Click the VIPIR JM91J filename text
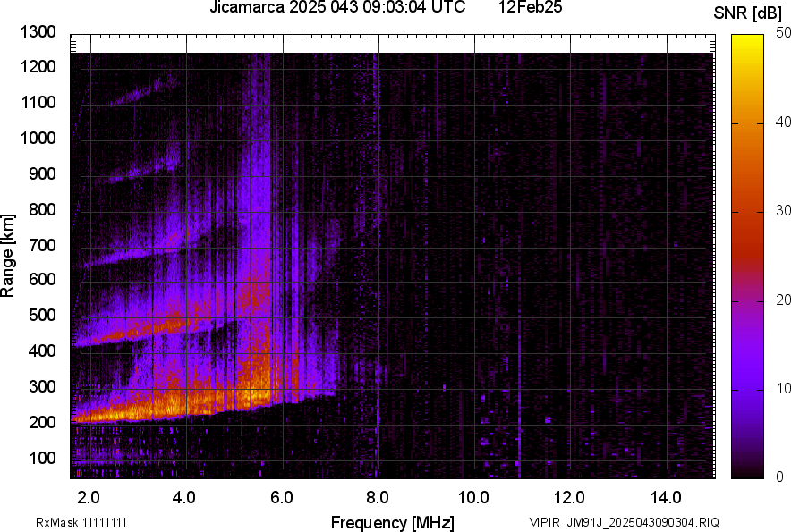 coord(624,522)
